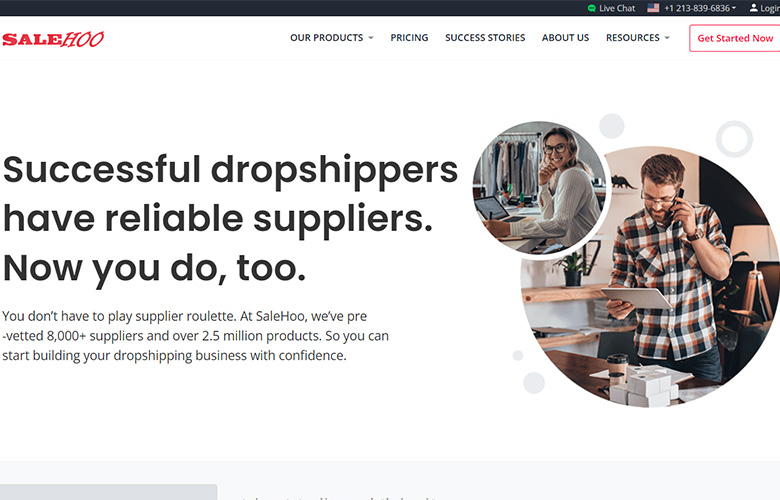
Task: Click the Login link
Action: pyautogui.click(x=770, y=8)
